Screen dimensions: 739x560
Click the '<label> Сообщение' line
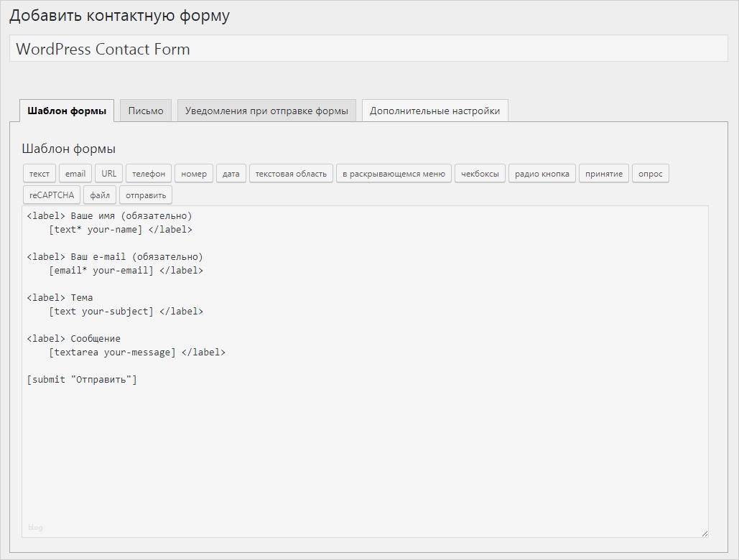click(x=73, y=339)
